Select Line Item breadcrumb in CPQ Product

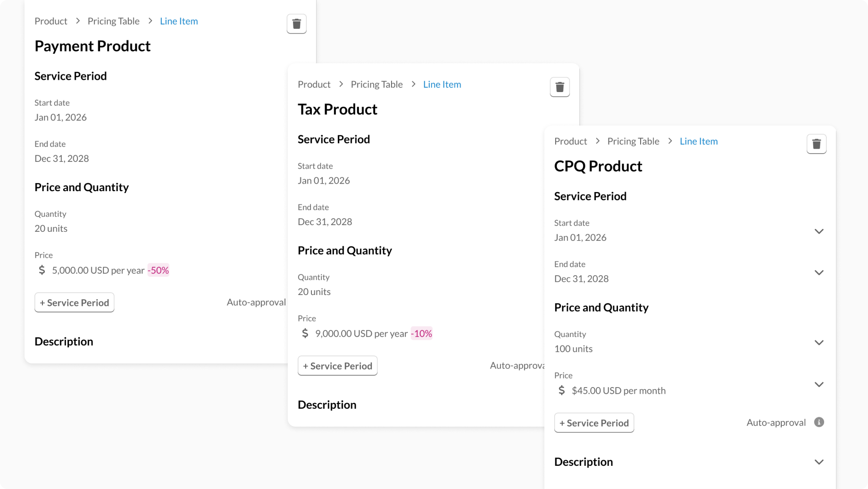698,141
